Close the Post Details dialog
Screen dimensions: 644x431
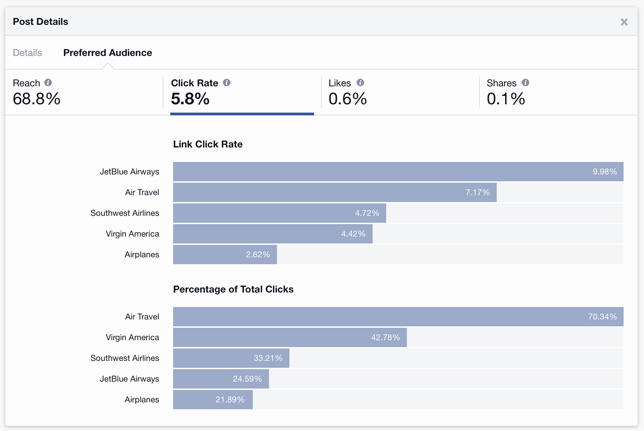tap(624, 22)
